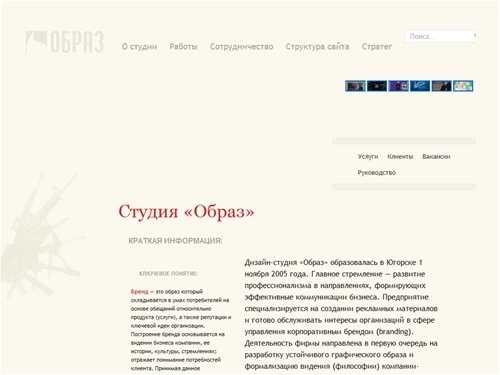Select the Стратег menu item

pos(377,47)
